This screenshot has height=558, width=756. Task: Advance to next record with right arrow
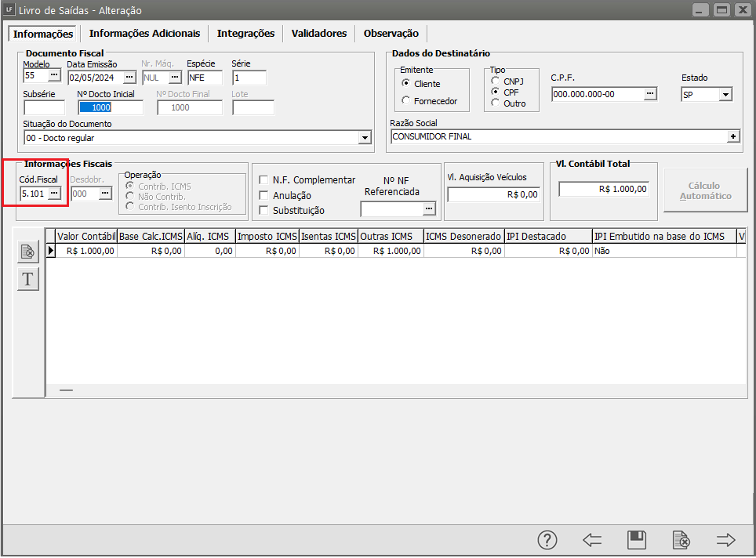[726, 540]
